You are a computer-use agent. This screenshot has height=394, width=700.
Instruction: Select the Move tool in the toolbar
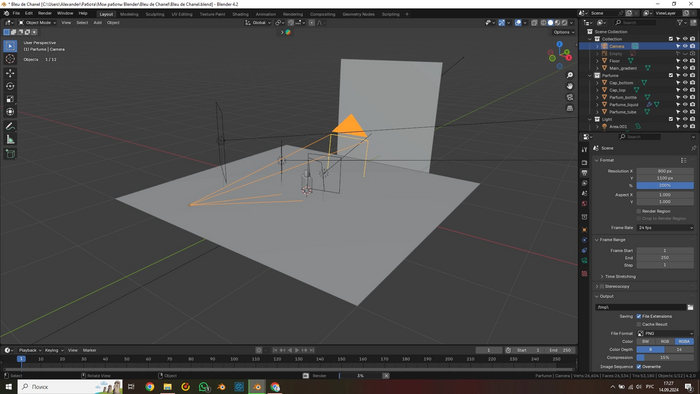click(x=10, y=73)
